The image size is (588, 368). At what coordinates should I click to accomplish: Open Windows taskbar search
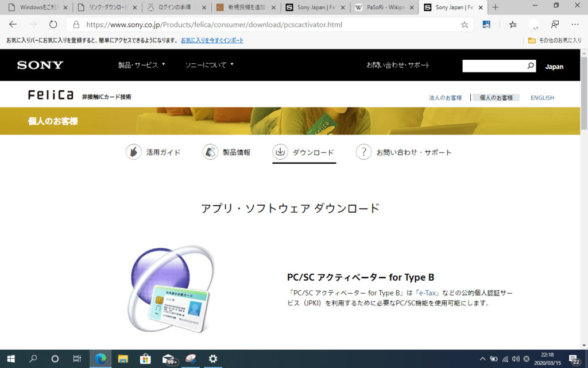[33, 359]
